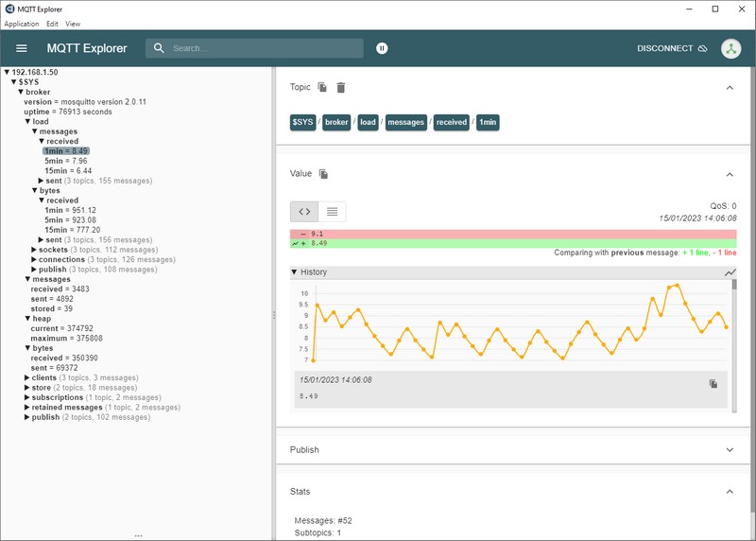Viewport: 756px width, 541px height.
Task: Select the 1min = 951.12 topic
Action: (70, 210)
